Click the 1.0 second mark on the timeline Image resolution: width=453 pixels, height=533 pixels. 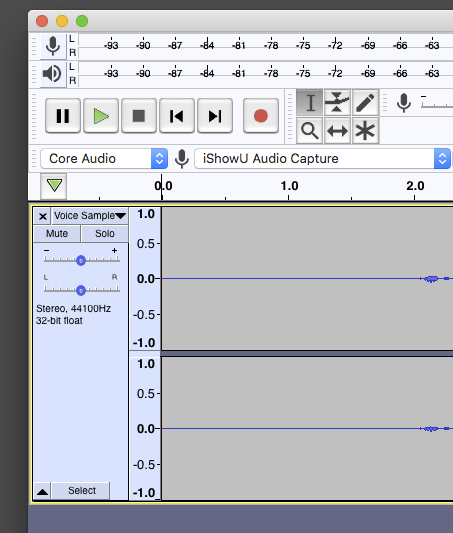289,186
